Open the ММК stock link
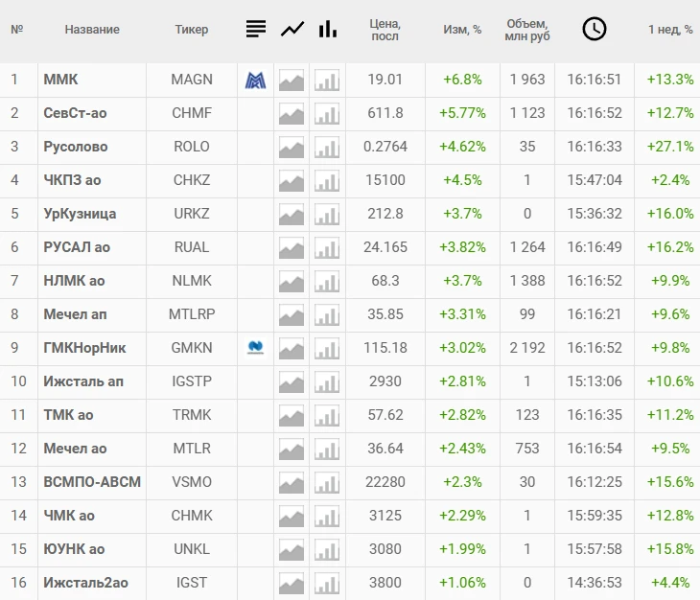The image size is (700, 600). click(x=60, y=80)
